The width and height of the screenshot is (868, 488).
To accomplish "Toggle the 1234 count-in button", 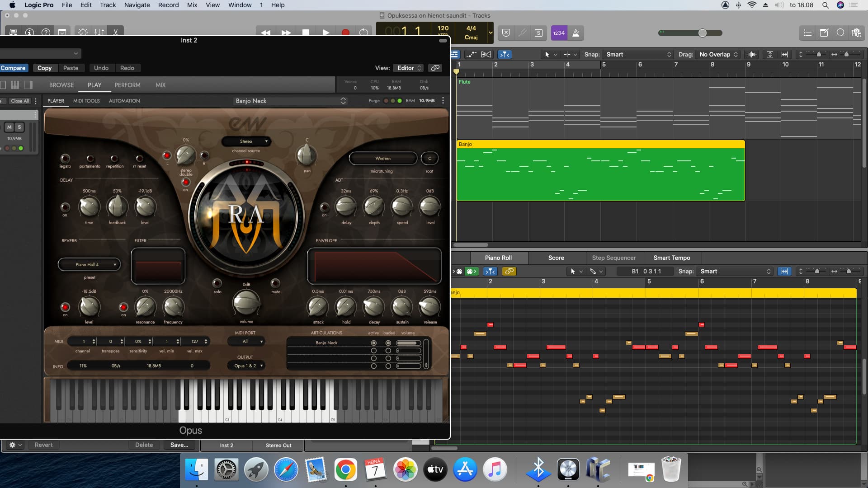I will pos(559,33).
